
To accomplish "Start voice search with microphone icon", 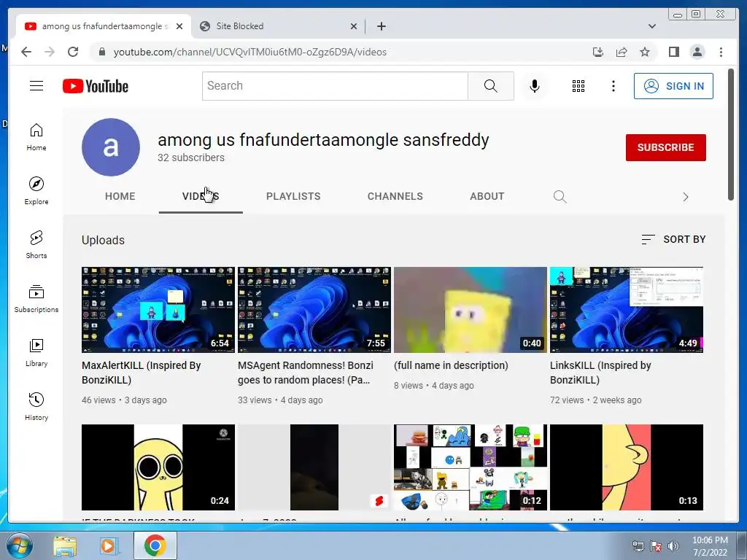I will click(x=535, y=86).
